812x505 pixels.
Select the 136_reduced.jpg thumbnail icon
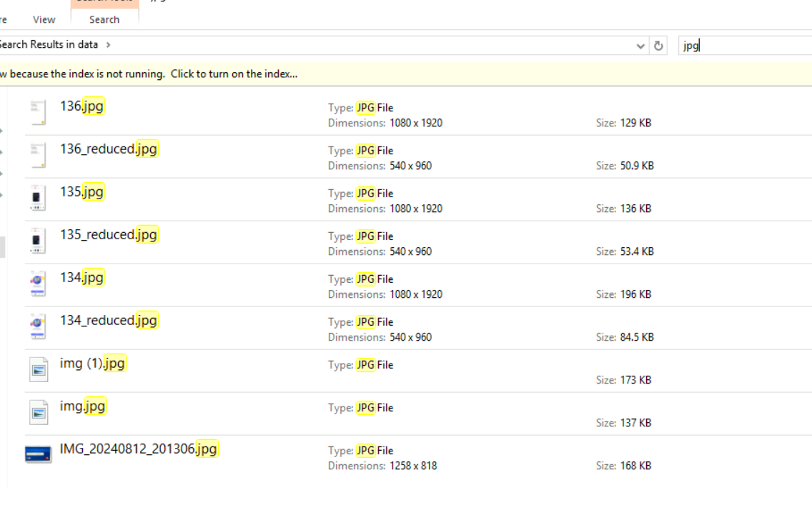pyautogui.click(x=38, y=156)
